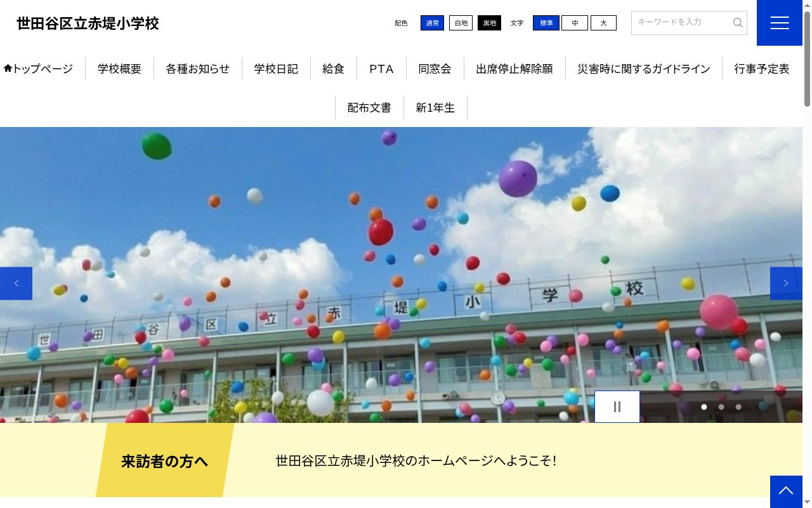Go to next slide arrow
The image size is (812, 508).
[x=786, y=283]
